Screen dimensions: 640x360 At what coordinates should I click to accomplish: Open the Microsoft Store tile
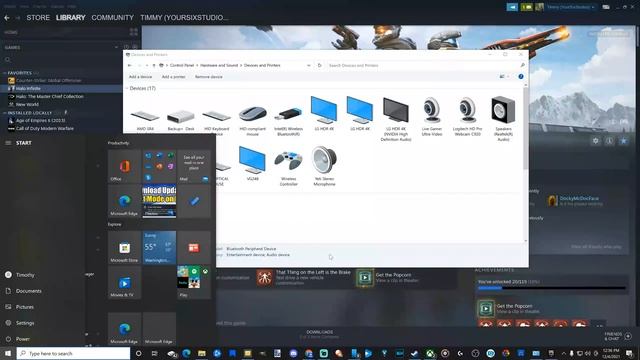124,247
